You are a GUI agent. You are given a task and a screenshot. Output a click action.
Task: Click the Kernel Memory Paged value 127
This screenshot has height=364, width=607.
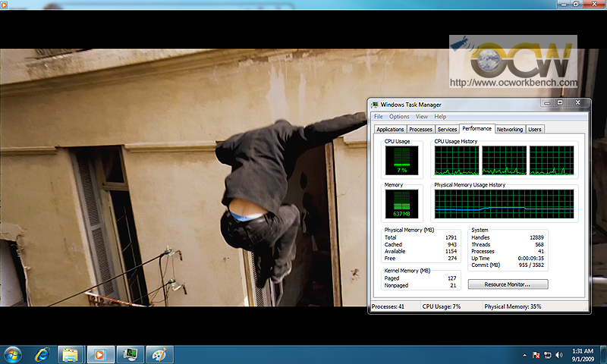pos(451,278)
